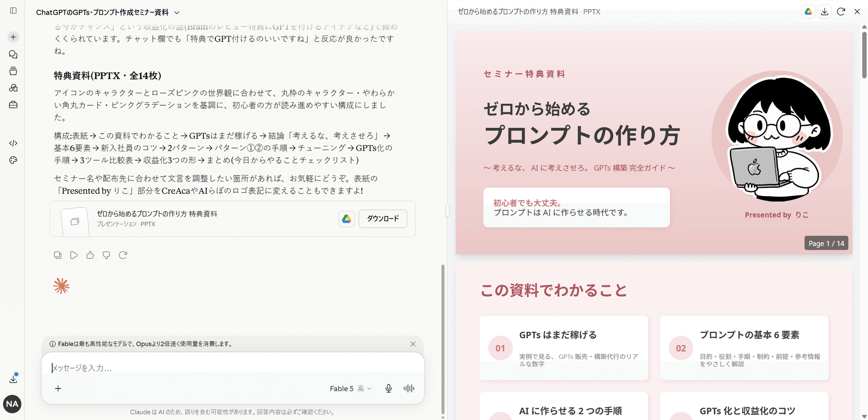The image size is (868, 420).
Task: Open the briefcase icon in sidebar
Action: pos(13,105)
